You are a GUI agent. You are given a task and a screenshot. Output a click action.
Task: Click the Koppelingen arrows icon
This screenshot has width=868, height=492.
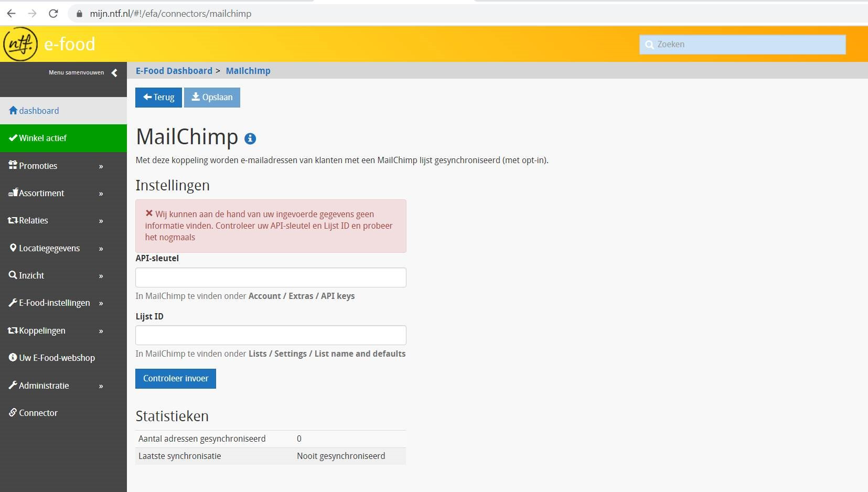click(13, 330)
